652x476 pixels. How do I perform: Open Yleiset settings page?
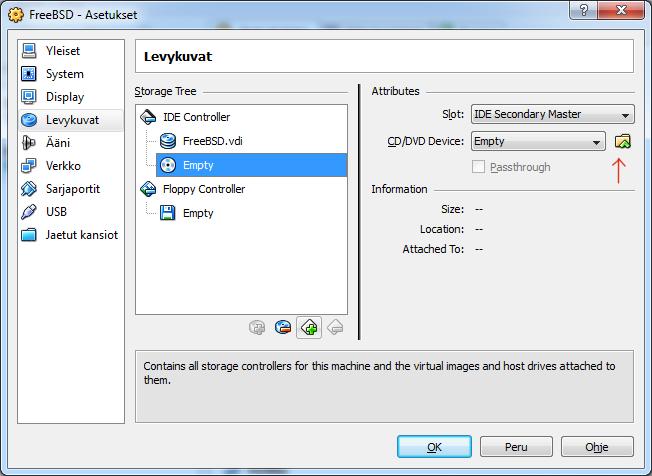[71, 51]
